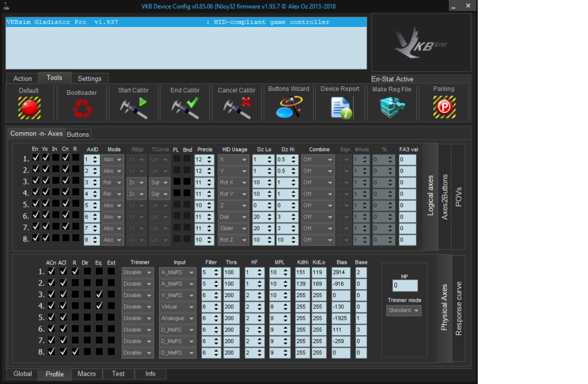End calibration using the green check icon

coord(185,108)
